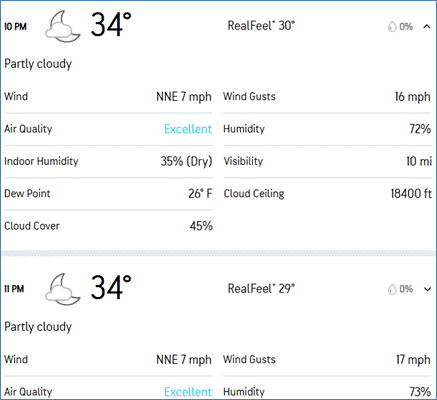Viewport: 437px width, 400px height.
Task: Click the Cloud Ceiling 18400 ft value
Action: pos(411,194)
